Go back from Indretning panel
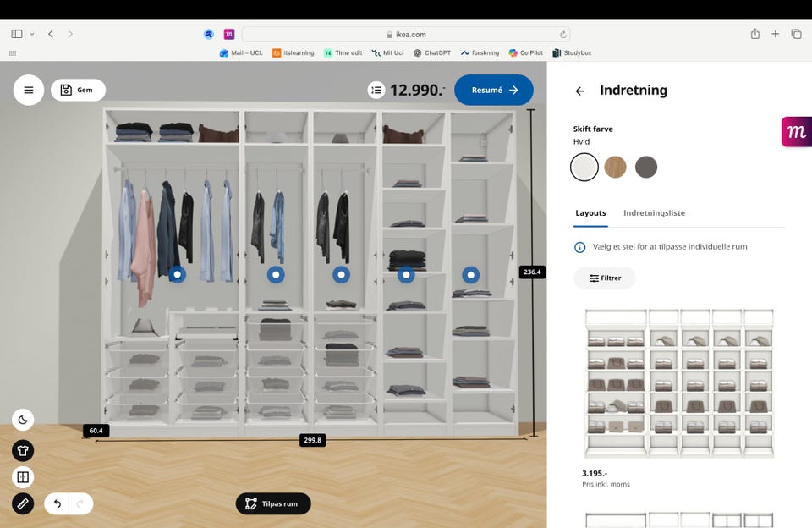This screenshot has height=528, width=812. pos(579,91)
